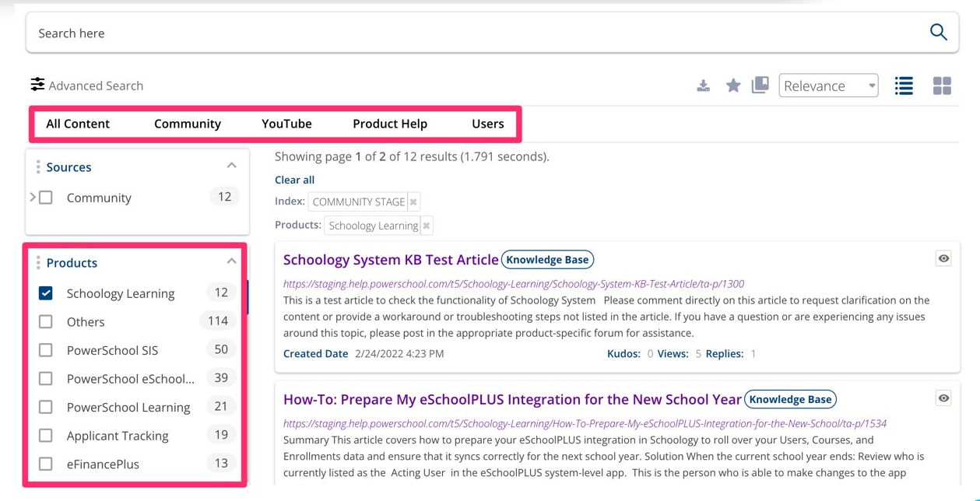
Task: Open the Relevance sort dropdown
Action: point(827,86)
